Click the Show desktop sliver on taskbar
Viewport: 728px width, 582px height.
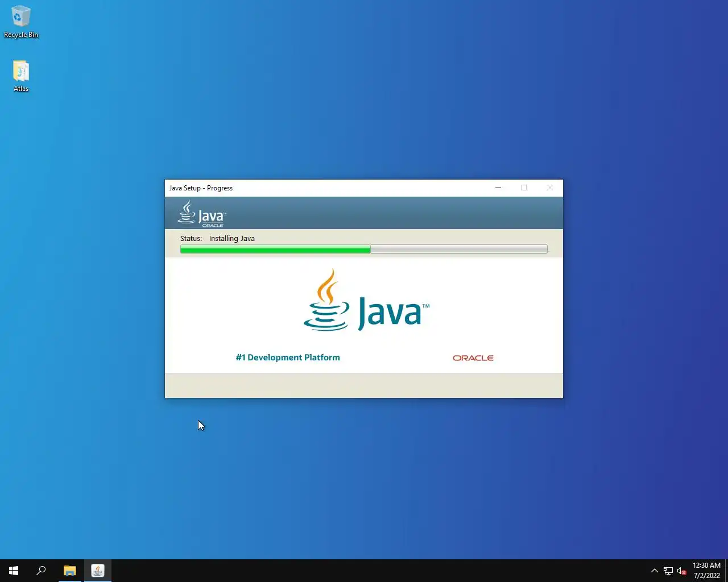coord(726,571)
